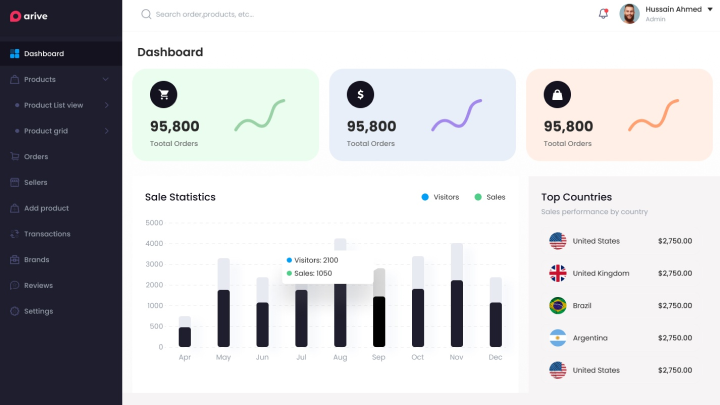Toggle the Visitors legend series

(x=439, y=197)
